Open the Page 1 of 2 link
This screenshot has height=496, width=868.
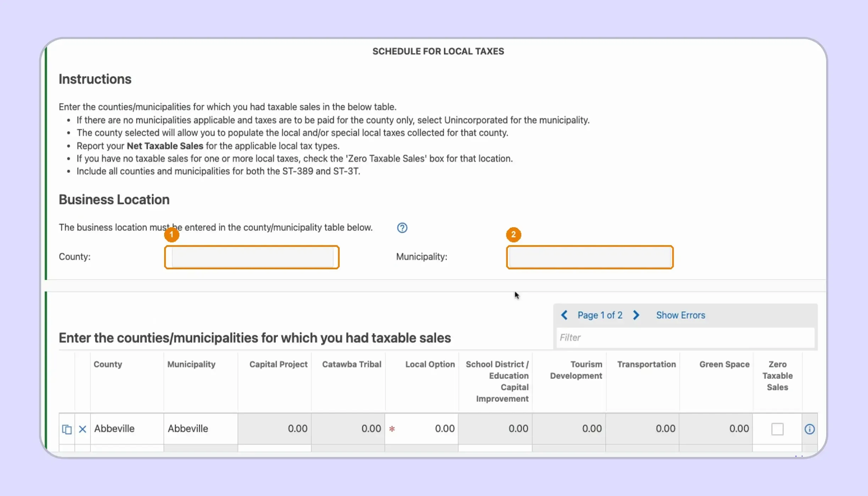(600, 315)
